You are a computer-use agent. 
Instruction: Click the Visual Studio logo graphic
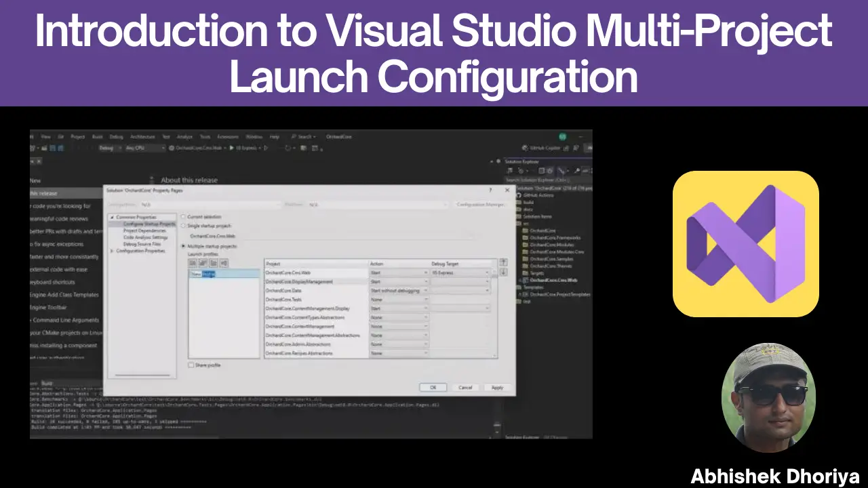coord(746,244)
